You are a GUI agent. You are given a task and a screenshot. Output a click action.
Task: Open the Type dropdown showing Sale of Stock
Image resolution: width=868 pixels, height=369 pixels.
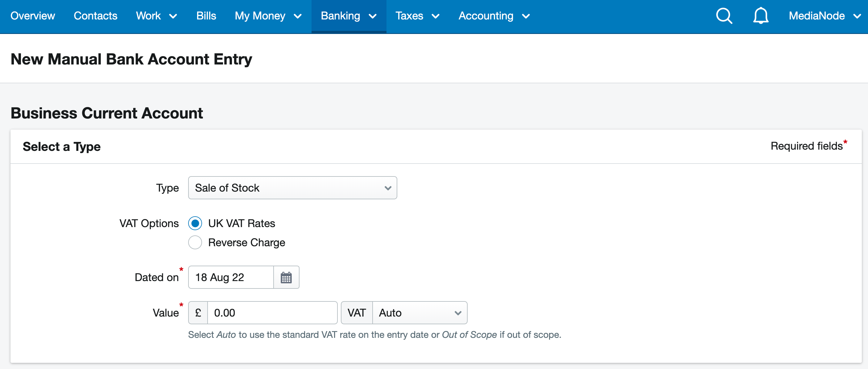coord(292,188)
